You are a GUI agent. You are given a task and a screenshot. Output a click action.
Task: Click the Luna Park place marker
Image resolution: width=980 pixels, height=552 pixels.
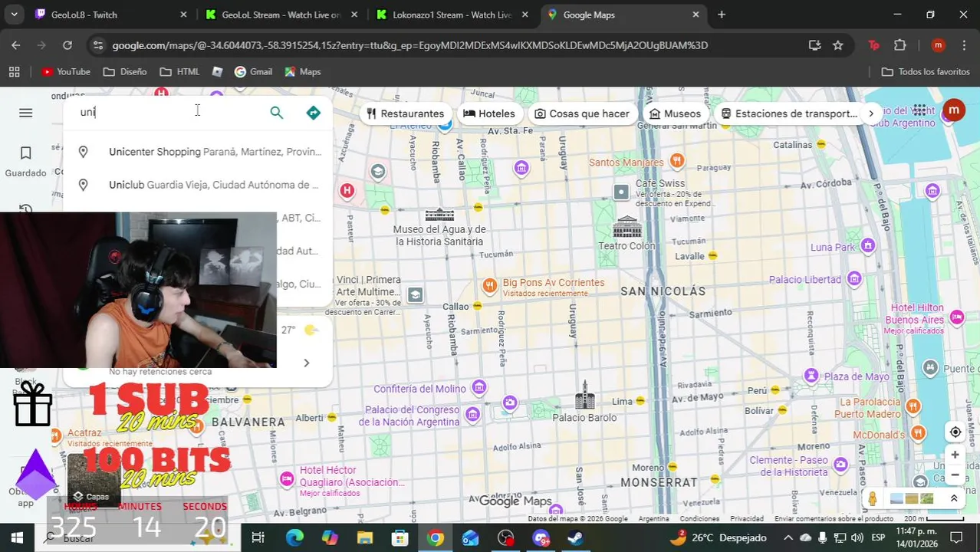point(867,245)
